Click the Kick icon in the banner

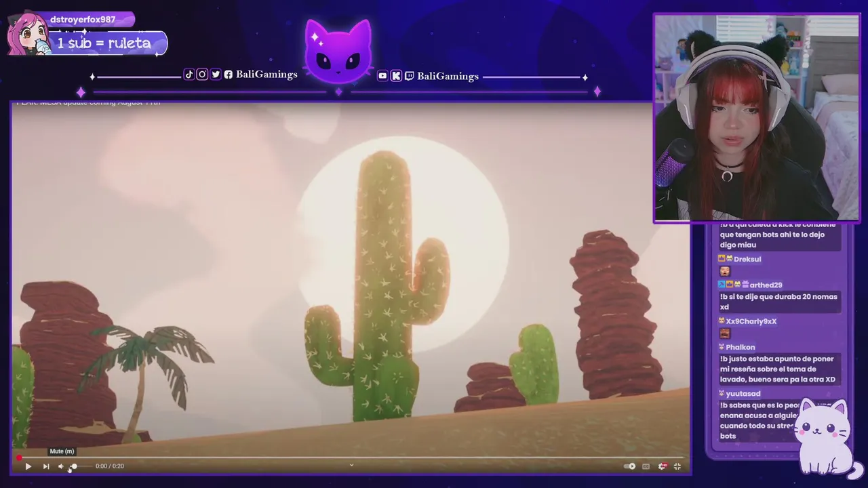[x=396, y=76]
